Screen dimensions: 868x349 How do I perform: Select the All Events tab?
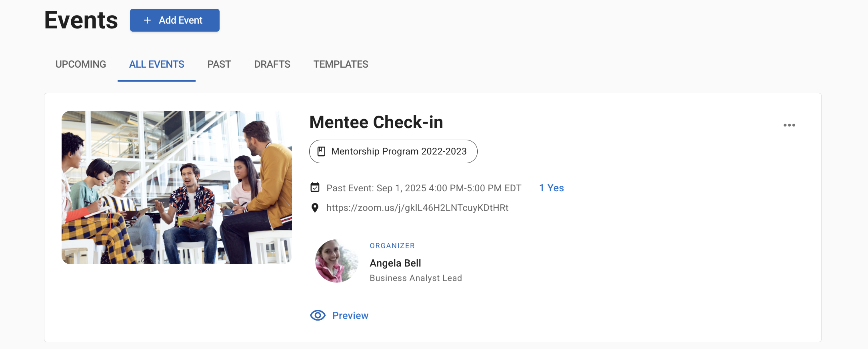point(156,64)
